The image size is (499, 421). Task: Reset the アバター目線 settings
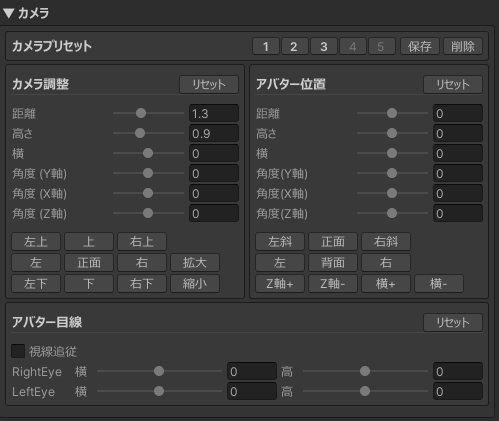[453, 322]
